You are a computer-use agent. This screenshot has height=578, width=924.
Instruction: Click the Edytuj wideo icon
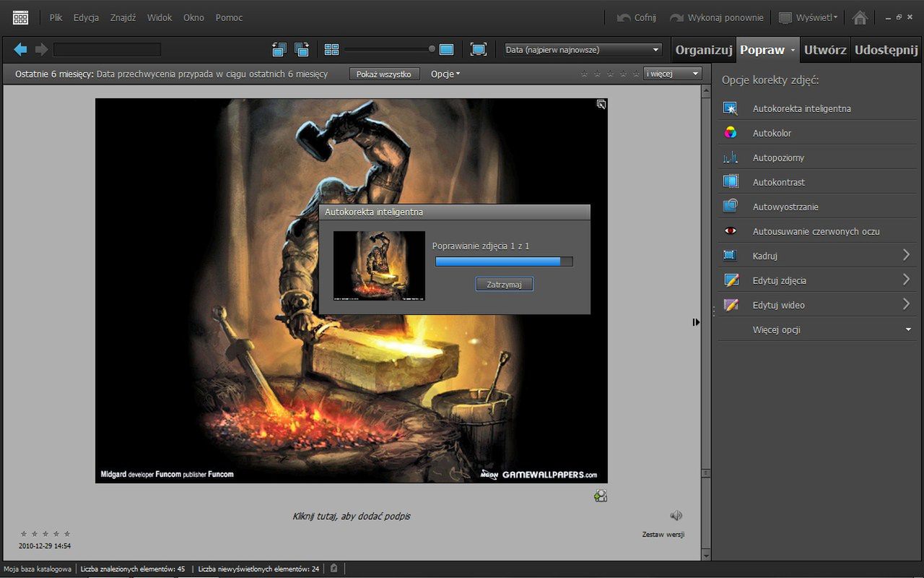(730, 305)
